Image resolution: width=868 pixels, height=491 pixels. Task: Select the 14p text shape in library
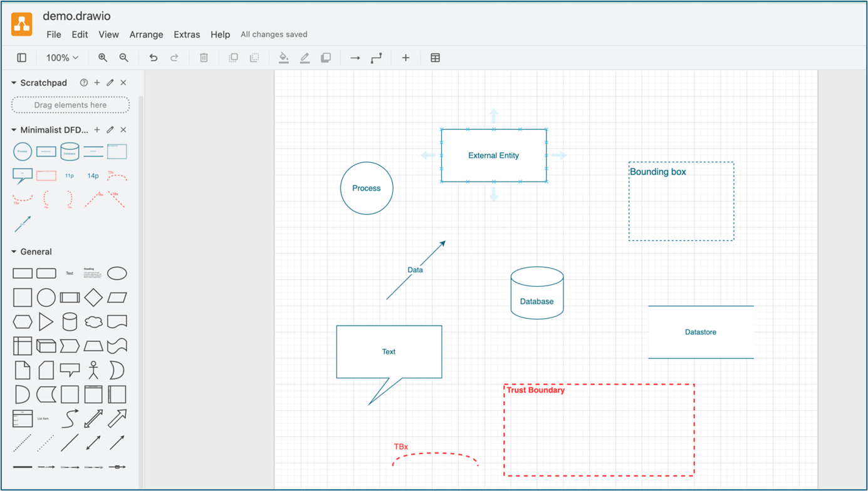click(x=93, y=176)
